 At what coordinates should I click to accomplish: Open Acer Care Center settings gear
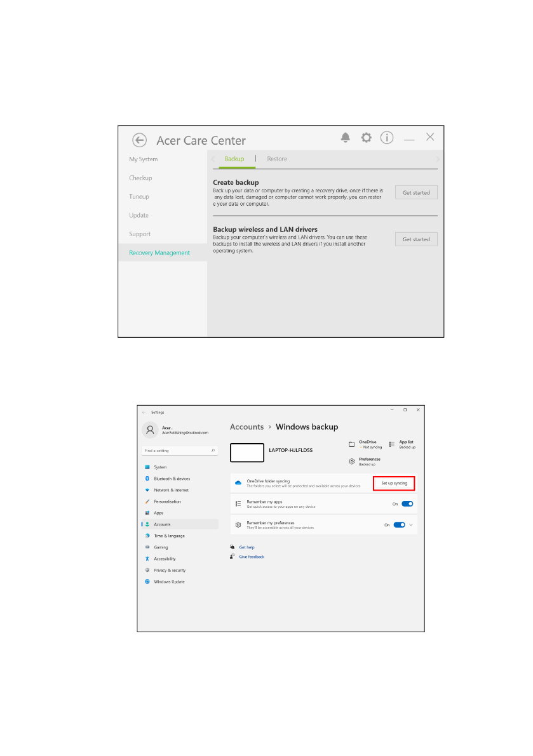pos(366,138)
